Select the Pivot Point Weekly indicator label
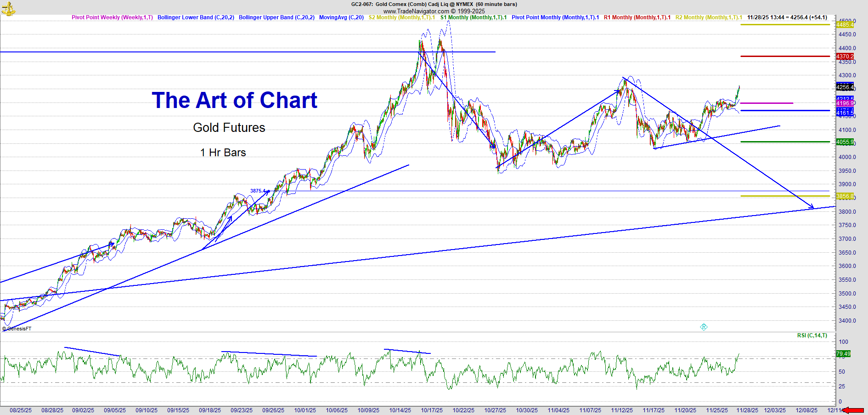This screenshot has height=415, width=868. point(112,17)
